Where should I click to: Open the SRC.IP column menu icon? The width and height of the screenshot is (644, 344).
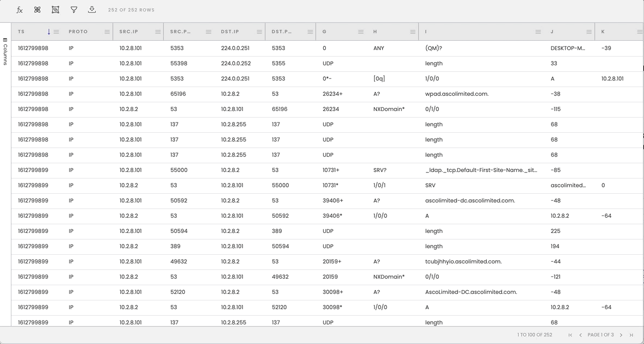pyautogui.click(x=158, y=32)
